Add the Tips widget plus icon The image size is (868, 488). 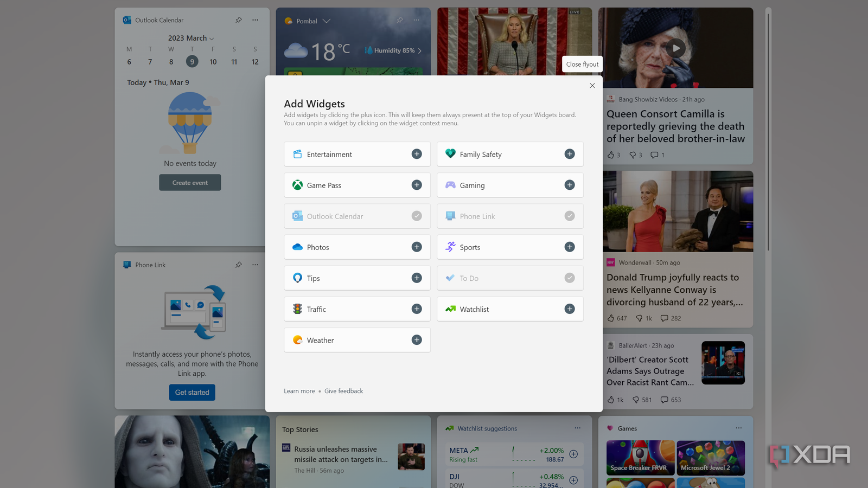(417, 278)
